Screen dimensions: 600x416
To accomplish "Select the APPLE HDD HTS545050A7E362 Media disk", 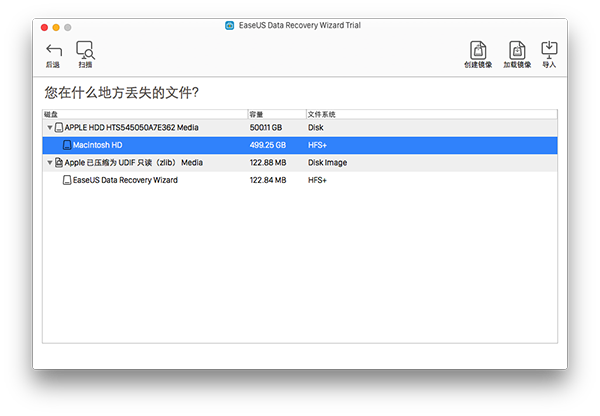I will point(300,127).
